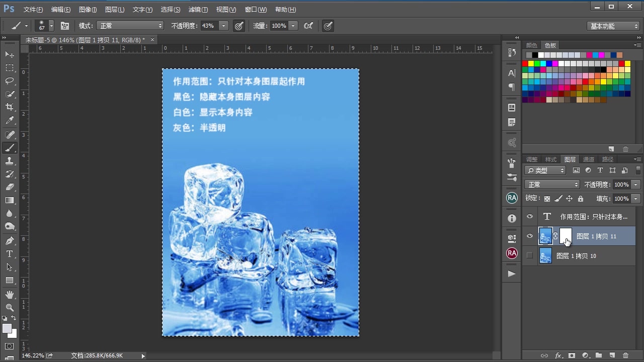Open the brush preset picker dropdown
This screenshot has width=644, height=362.
pyautogui.click(x=51, y=26)
